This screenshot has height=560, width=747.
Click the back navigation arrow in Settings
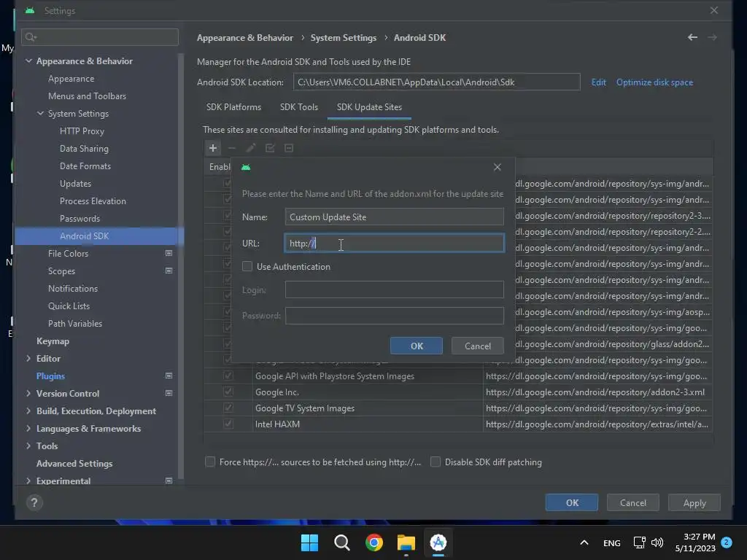[693, 37]
